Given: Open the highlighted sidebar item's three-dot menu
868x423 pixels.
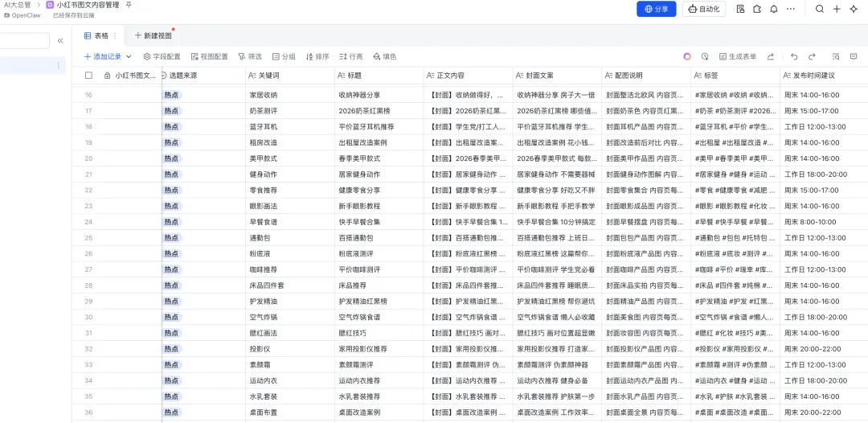Looking at the screenshot, I should click(58, 65).
